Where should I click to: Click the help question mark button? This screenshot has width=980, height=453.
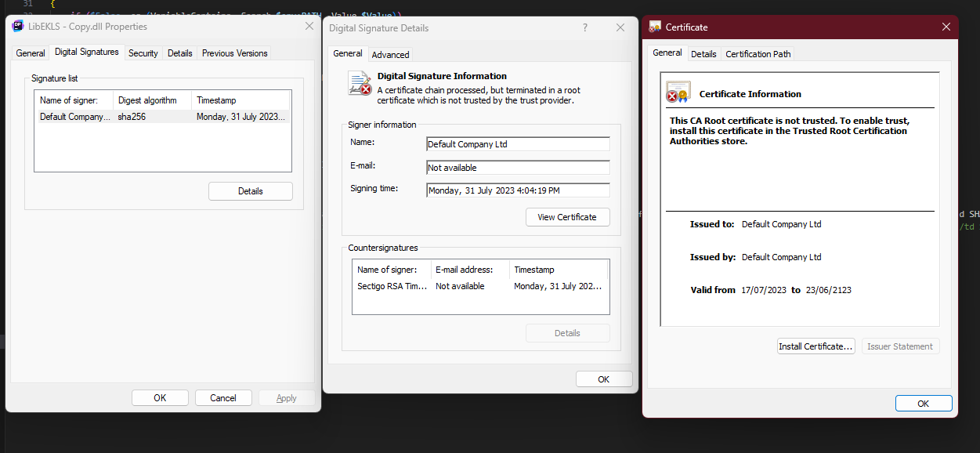tap(584, 27)
